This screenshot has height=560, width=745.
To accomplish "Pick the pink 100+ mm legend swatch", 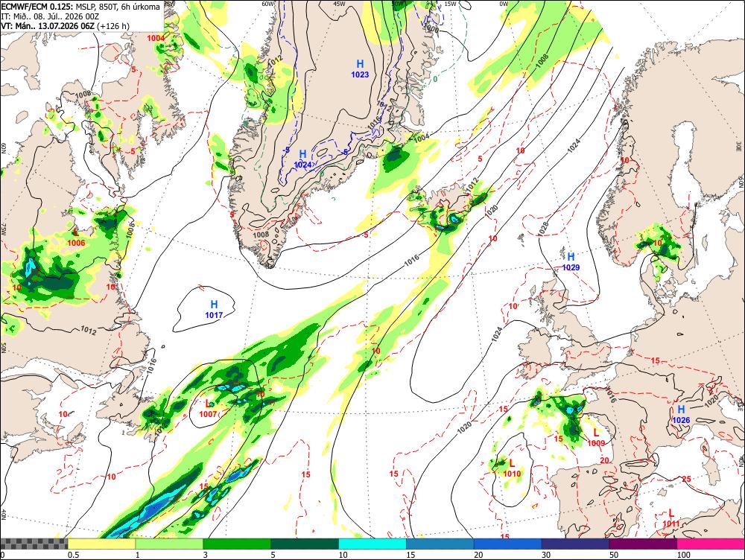I will [x=711, y=544].
